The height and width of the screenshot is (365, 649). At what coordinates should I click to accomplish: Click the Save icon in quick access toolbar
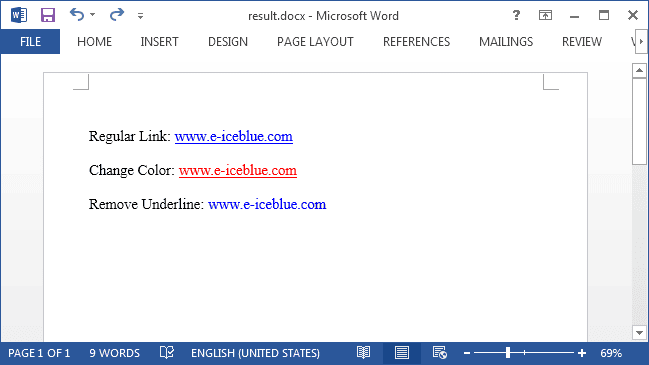coord(48,15)
